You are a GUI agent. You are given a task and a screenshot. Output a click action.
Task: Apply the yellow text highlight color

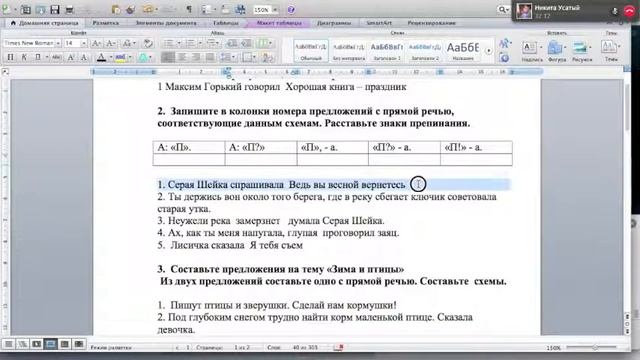[121, 57]
